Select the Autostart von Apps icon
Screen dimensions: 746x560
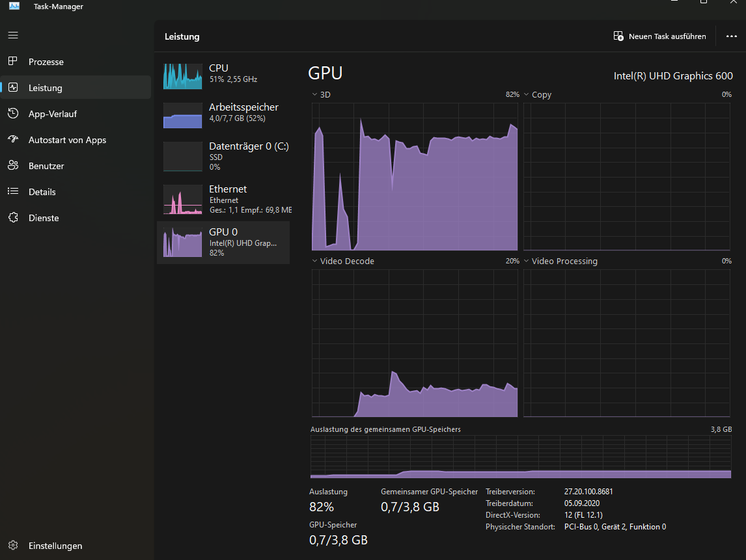click(x=13, y=140)
